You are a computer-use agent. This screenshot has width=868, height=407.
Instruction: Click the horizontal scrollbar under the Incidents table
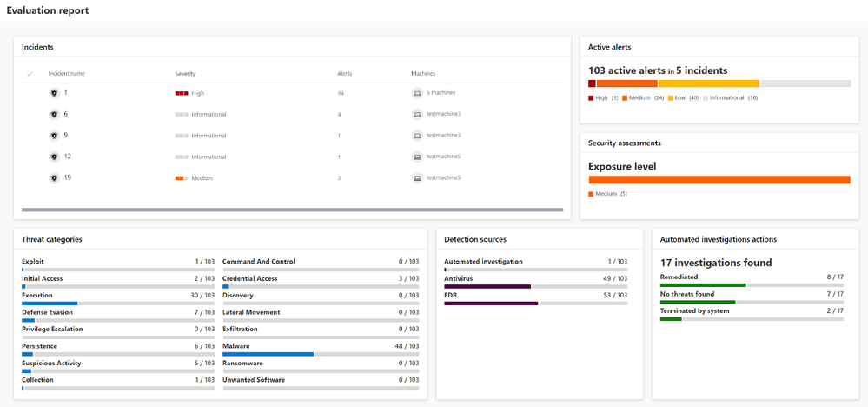pos(292,210)
